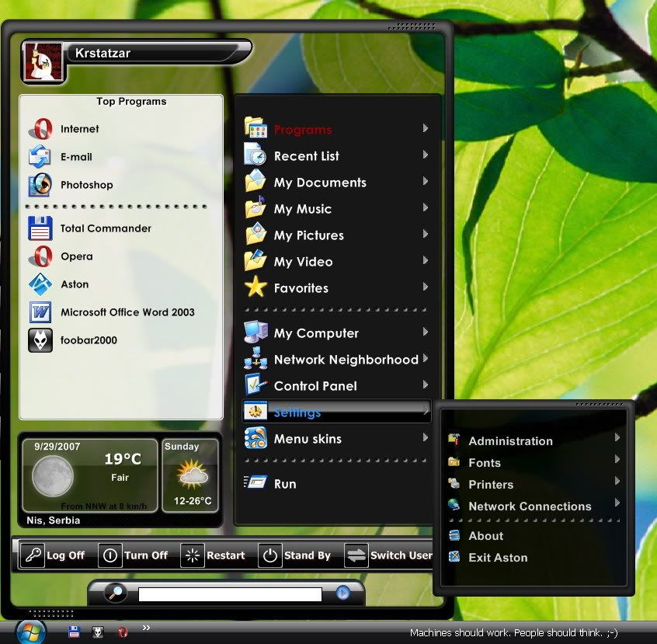
Task: Launch the Microsoft Office Word 2003 icon
Action: click(x=40, y=312)
